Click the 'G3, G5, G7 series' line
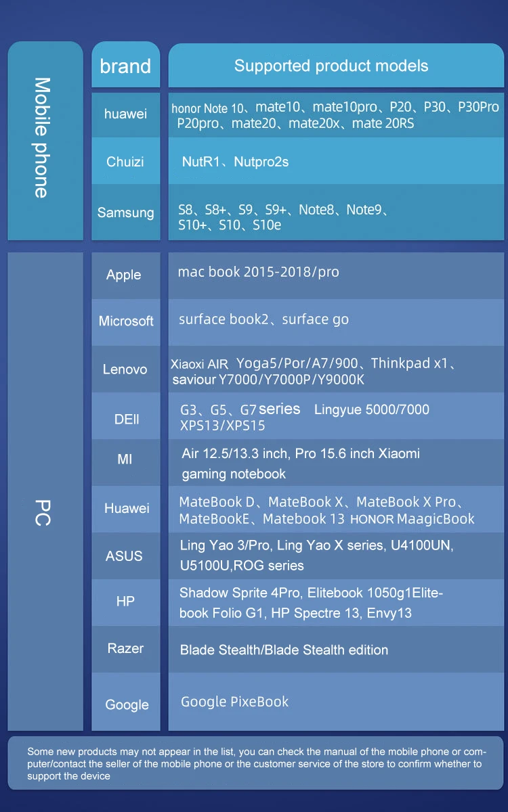 click(304, 409)
